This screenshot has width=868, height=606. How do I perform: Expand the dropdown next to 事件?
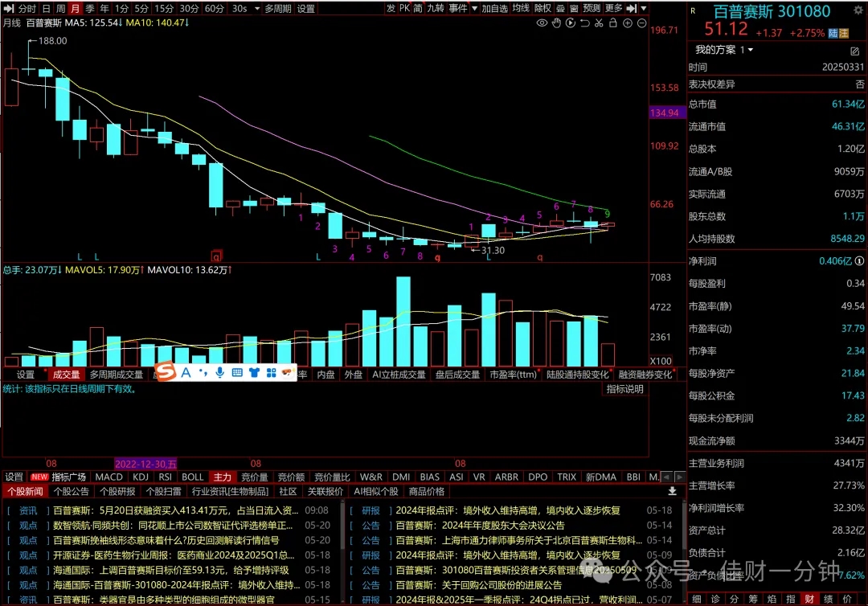coord(474,8)
